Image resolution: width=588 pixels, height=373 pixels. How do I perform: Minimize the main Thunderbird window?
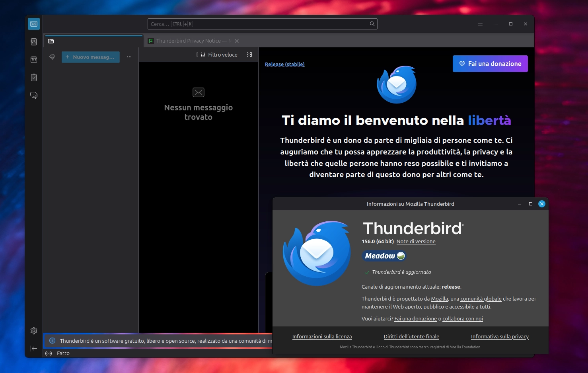click(496, 24)
